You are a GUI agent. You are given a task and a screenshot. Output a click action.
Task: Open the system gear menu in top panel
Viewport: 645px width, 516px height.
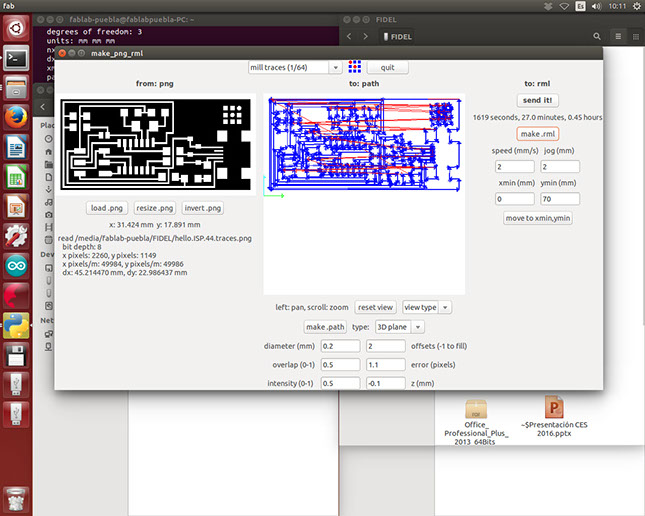tap(636, 6)
